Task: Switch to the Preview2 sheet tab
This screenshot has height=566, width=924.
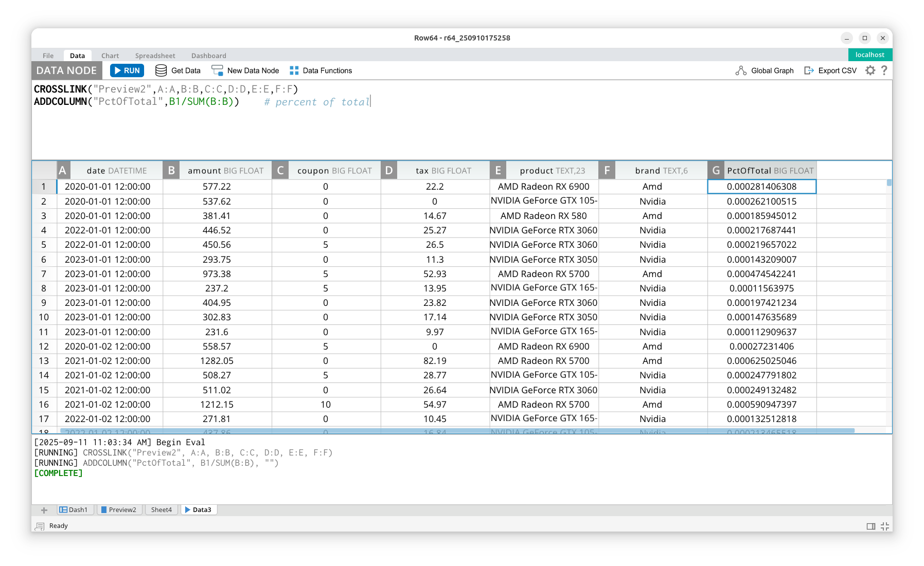Action: coord(119,510)
